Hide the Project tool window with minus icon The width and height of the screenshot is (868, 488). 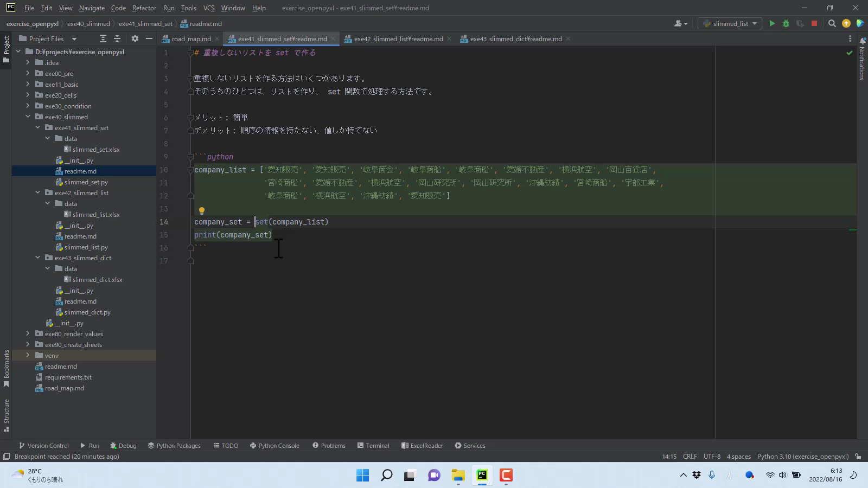149,38
